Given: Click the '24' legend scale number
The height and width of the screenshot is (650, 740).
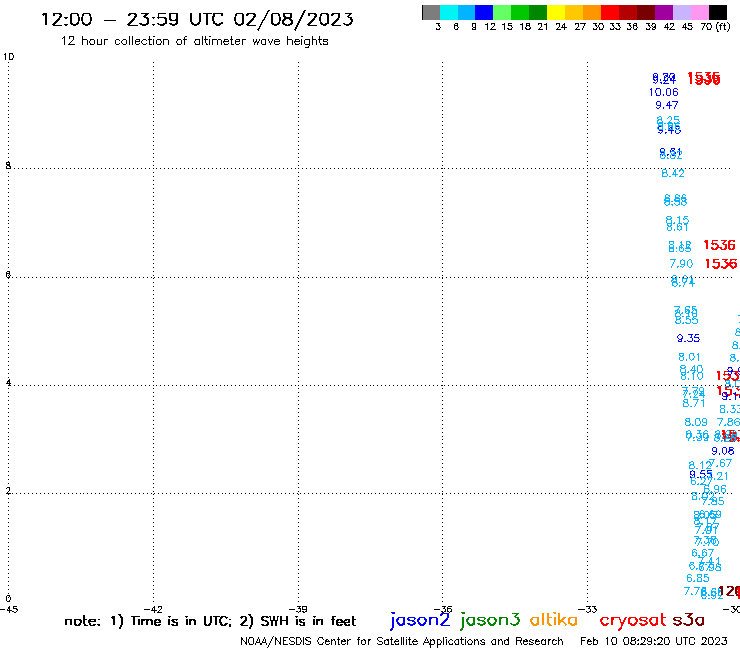Looking at the screenshot, I should pos(561,27).
